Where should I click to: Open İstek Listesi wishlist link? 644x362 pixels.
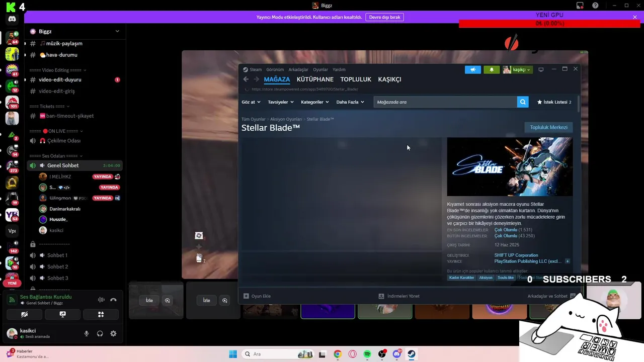[x=554, y=102]
